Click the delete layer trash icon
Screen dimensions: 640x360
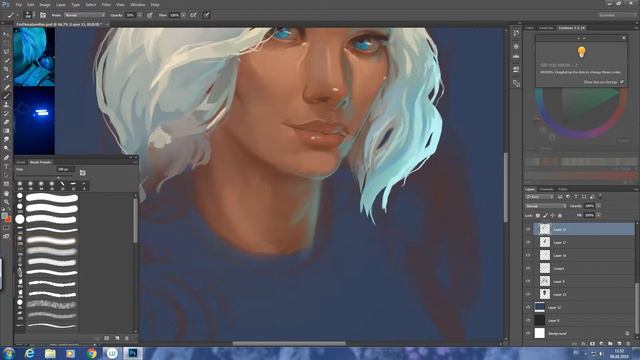point(629,344)
